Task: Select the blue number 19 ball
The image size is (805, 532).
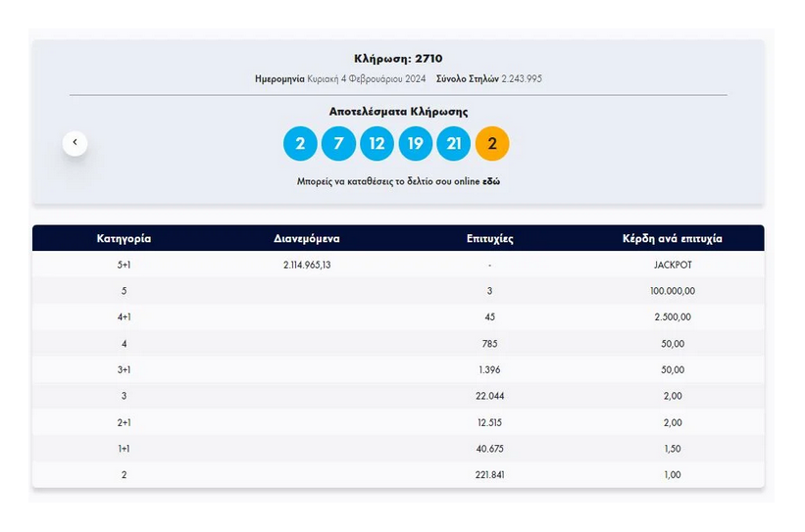Action: 415,144
